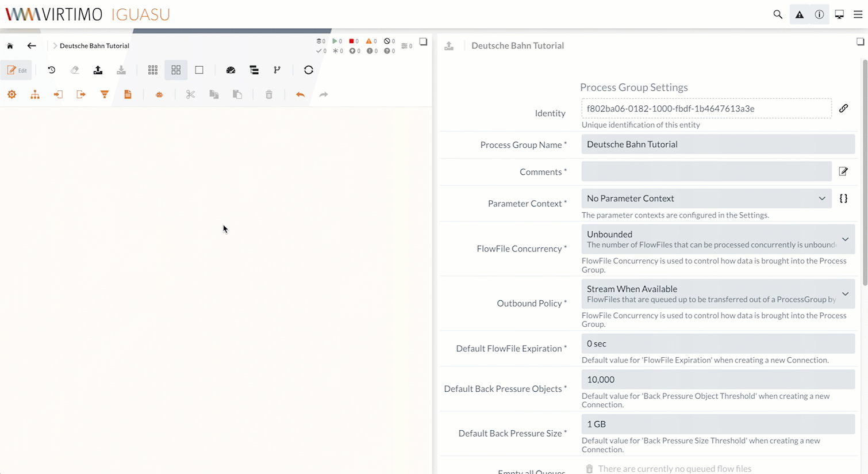Toggle the Edit mode button
The image size is (868, 474).
click(x=17, y=70)
